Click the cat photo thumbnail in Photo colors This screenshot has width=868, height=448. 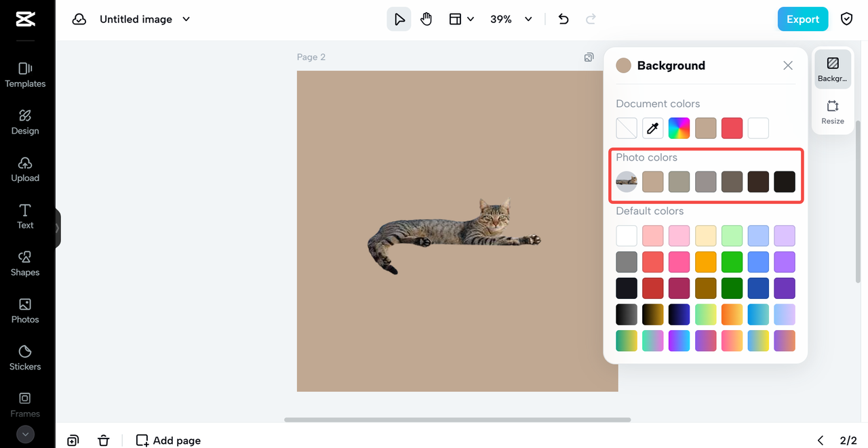(627, 182)
